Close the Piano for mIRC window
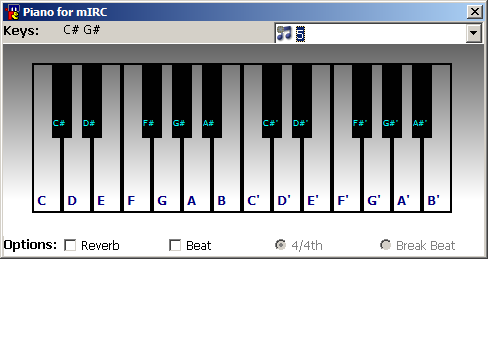488x364 pixels. point(475,12)
